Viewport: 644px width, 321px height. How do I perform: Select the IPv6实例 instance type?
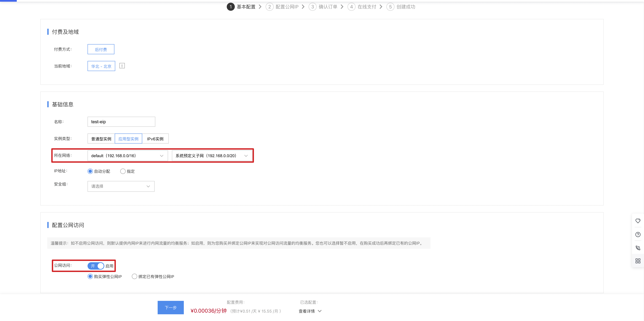[x=155, y=139]
